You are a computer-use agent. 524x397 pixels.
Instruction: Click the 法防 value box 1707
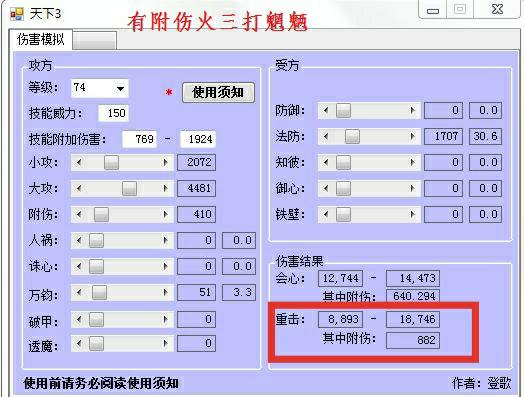coord(443,136)
